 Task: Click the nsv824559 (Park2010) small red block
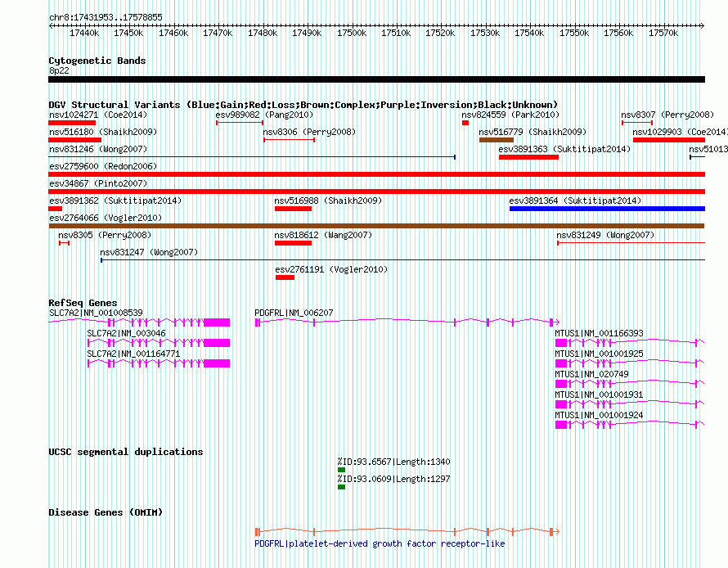pos(465,123)
